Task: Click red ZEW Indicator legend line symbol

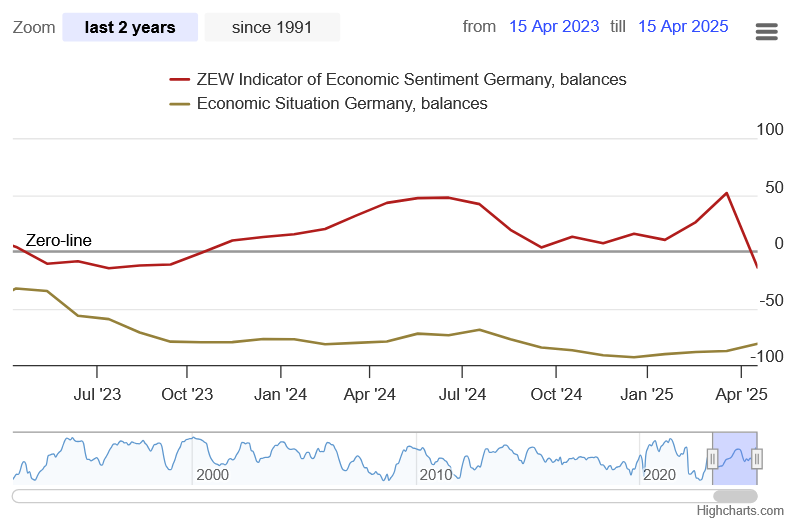Action: tap(180, 79)
